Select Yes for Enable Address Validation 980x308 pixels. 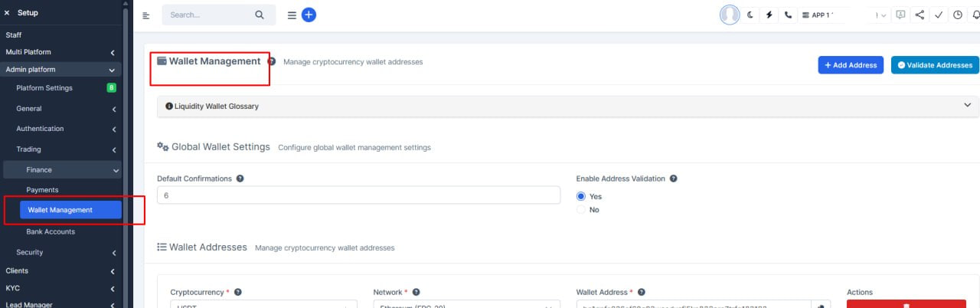click(x=580, y=196)
